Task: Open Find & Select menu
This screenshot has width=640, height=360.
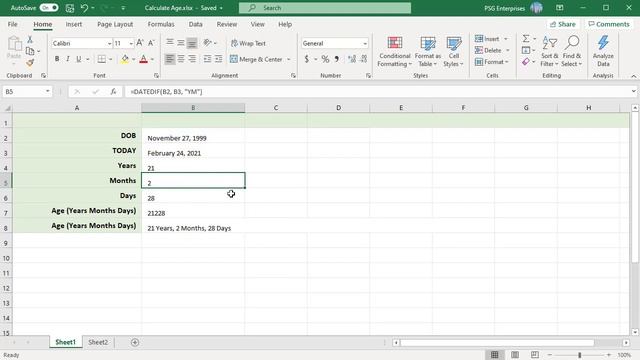Action: coord(571,52)
